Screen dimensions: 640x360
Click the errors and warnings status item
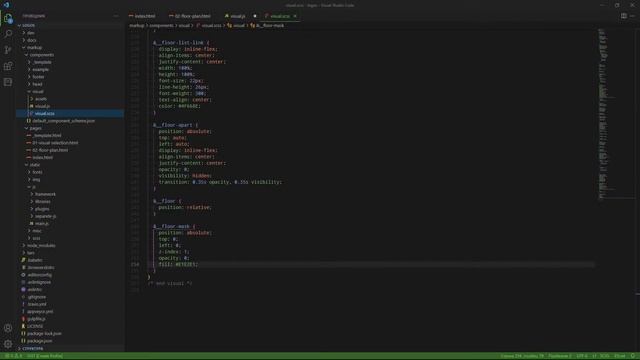coord(13,356)
